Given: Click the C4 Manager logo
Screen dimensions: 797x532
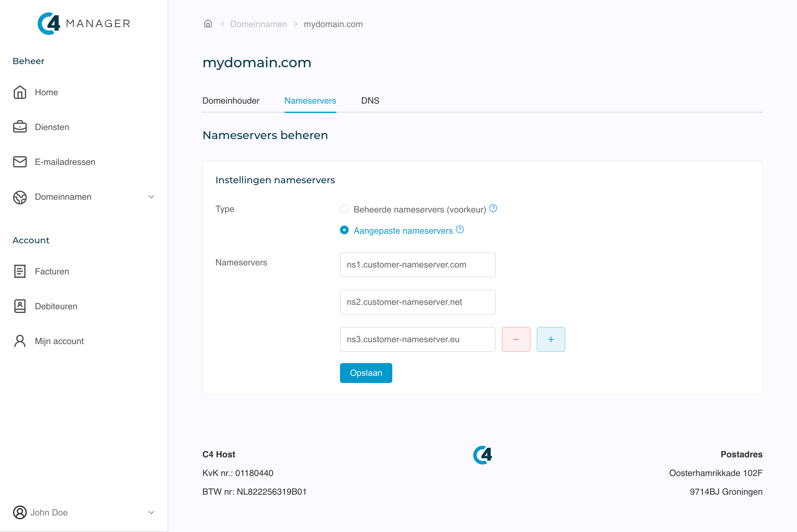Looking at the screenshot, I should pos(84,23).
